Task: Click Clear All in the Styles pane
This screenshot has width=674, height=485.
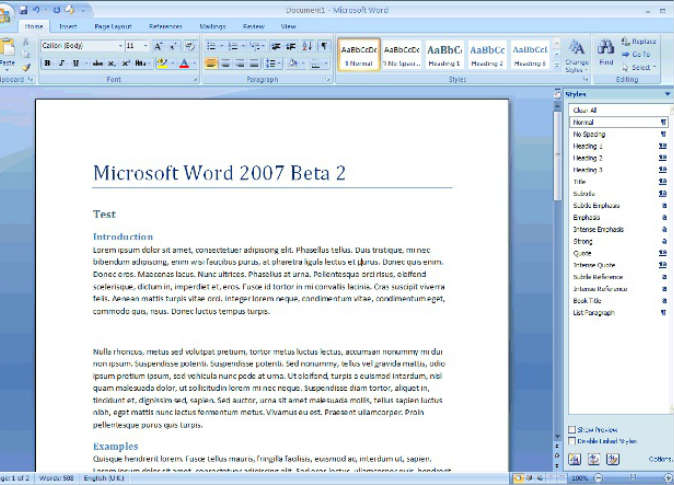Action: (x=585, y=110)
